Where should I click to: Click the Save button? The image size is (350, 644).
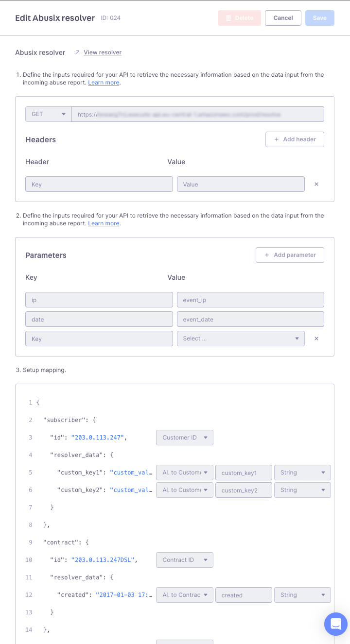tap(319, 18)
